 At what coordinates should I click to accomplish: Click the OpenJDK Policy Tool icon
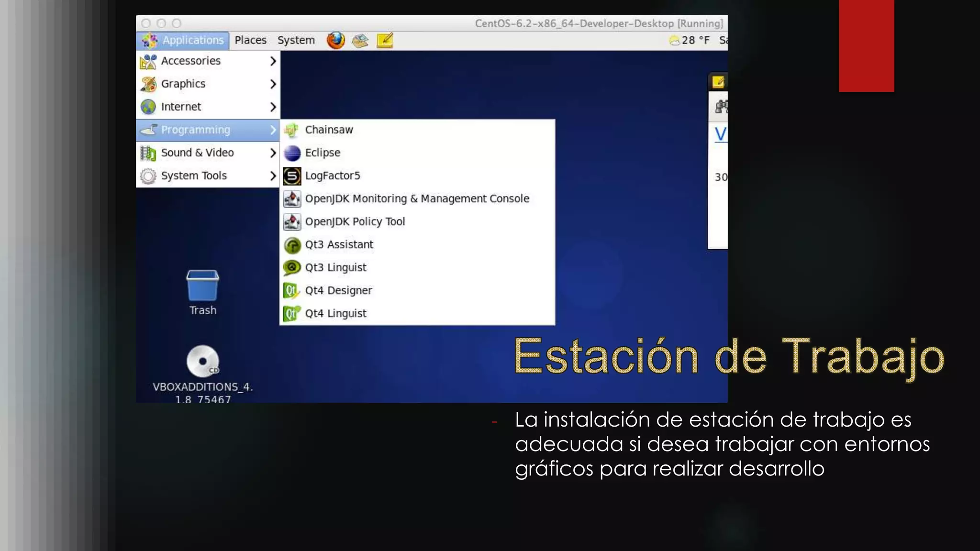pos(292,222)
